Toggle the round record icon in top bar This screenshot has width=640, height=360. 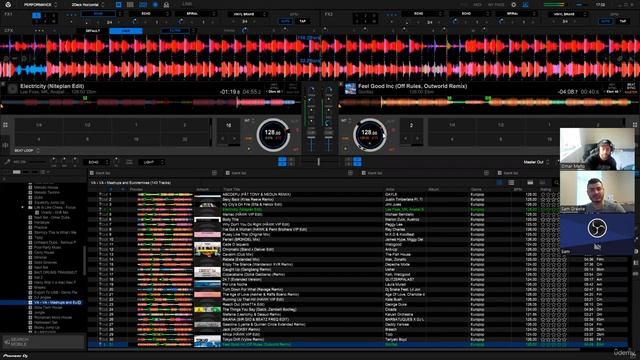[155, 4]
